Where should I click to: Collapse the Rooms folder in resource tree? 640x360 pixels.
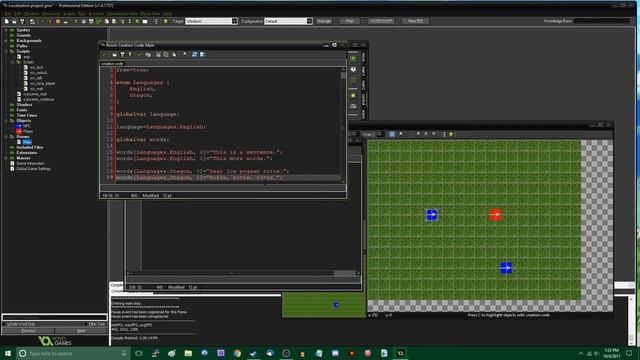[x=6, y=137]
